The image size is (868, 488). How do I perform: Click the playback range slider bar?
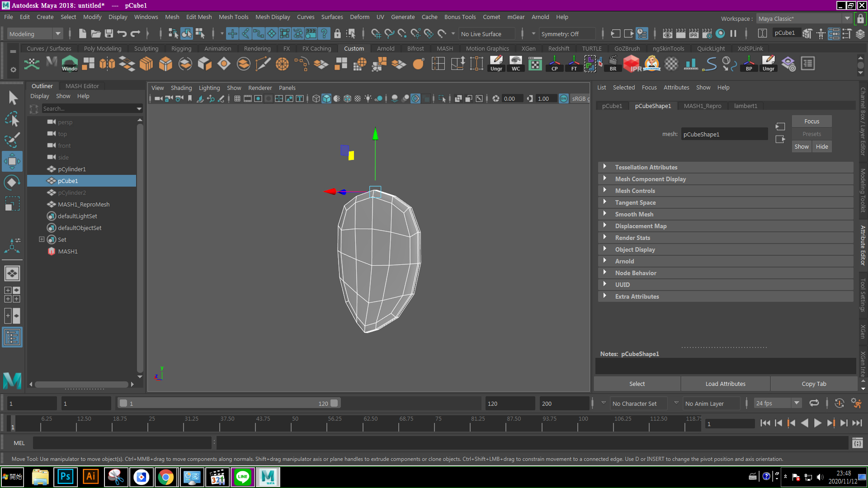point(228,404)
